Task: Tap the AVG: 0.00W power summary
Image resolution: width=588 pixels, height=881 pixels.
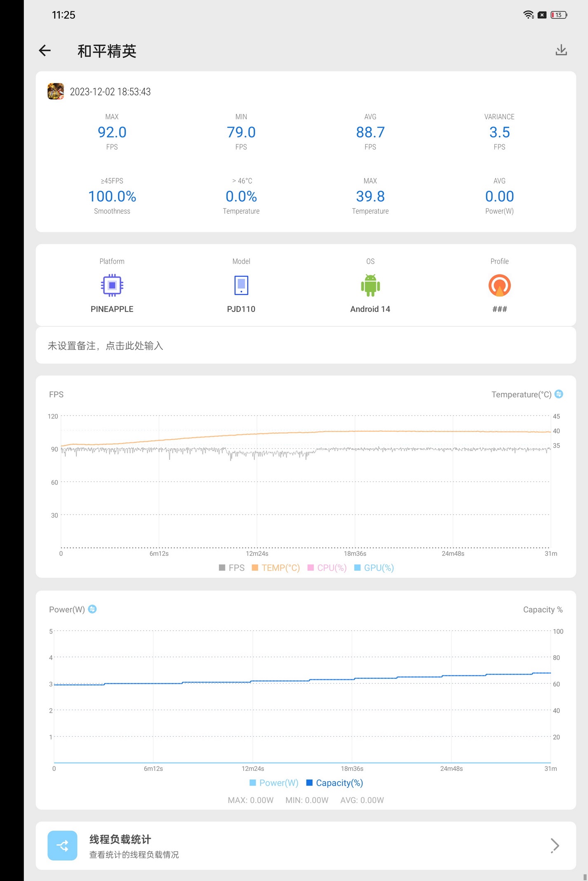Action: coord(362,800)
